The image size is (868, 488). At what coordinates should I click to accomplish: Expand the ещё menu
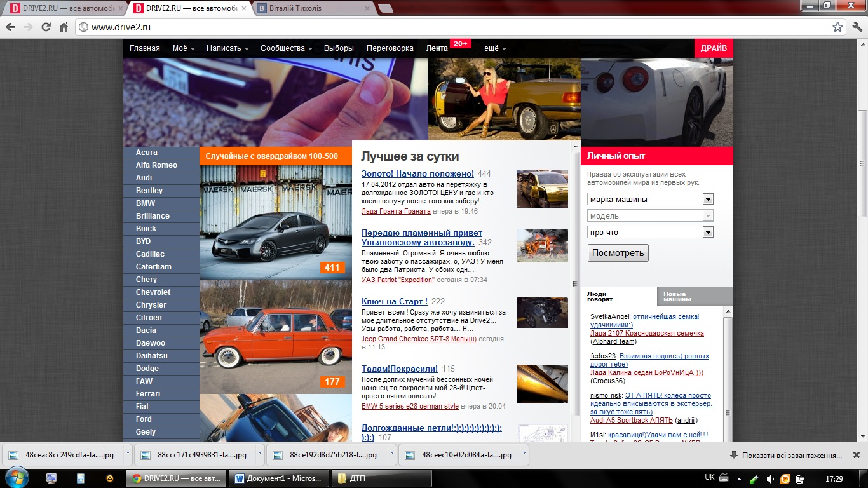point(495,48)
